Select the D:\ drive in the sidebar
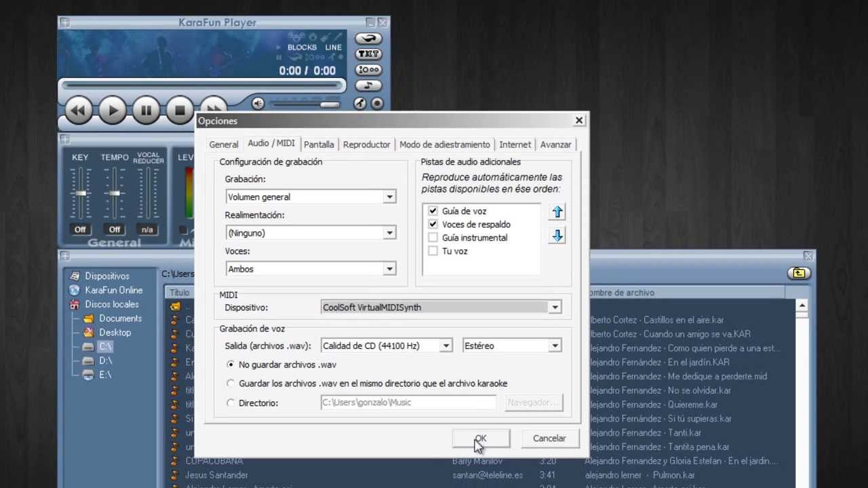The image size is (868, 488). click(x=105, y=361)
